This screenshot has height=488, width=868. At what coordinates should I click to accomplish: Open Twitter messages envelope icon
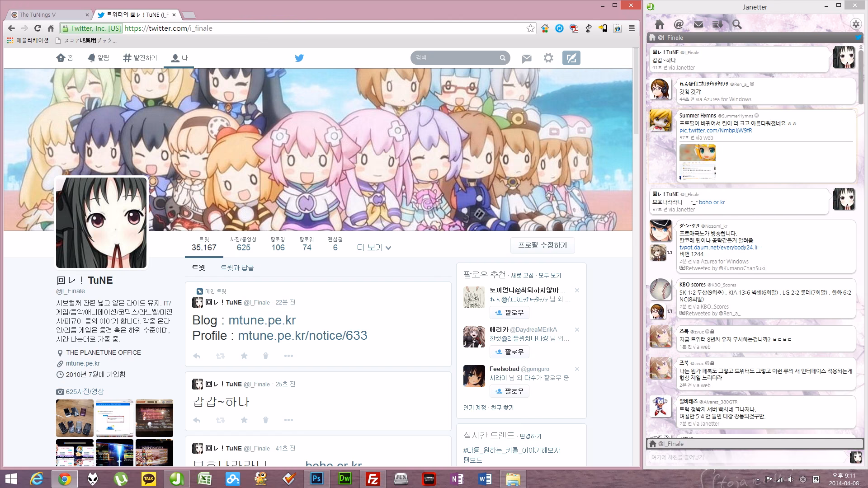[527, 58]
